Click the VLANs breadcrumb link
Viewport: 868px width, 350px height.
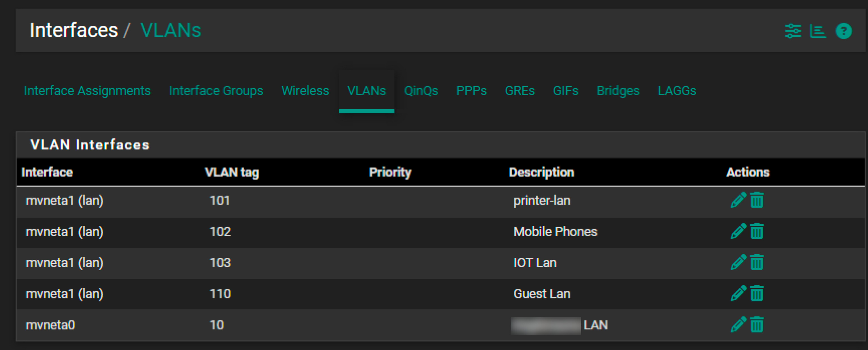pyautogui.click(x=171, y=30)
